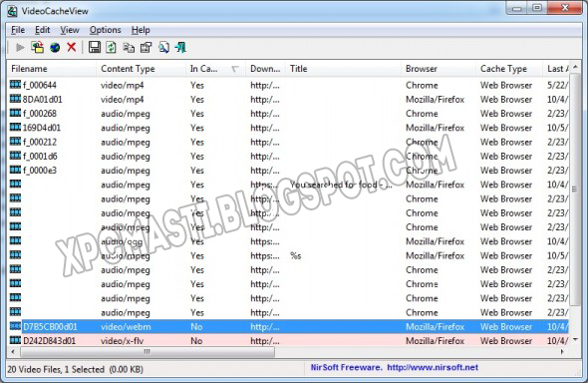The height and width of the screenshot is (383, 588).
Task: Sort by the Filename column header
Action: coord(52,69)
